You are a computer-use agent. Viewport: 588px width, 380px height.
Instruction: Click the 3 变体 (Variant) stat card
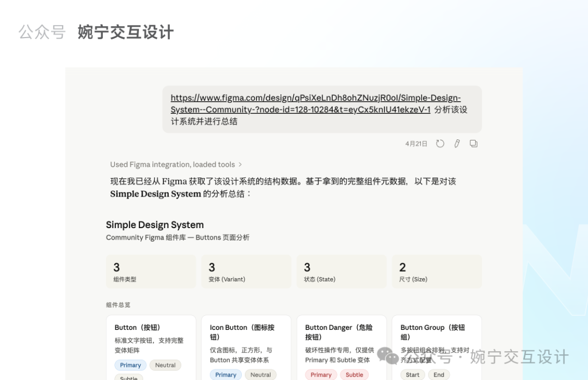246,272
